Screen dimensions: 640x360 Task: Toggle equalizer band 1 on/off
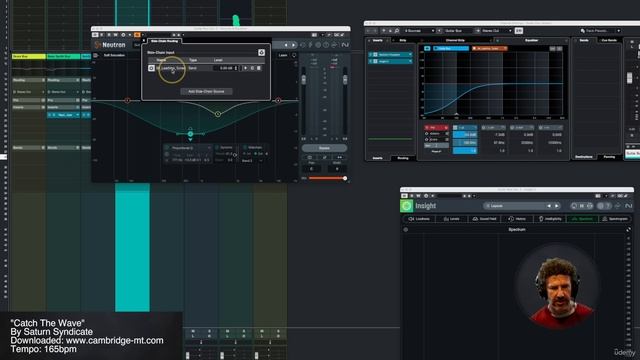coord(456,128)
